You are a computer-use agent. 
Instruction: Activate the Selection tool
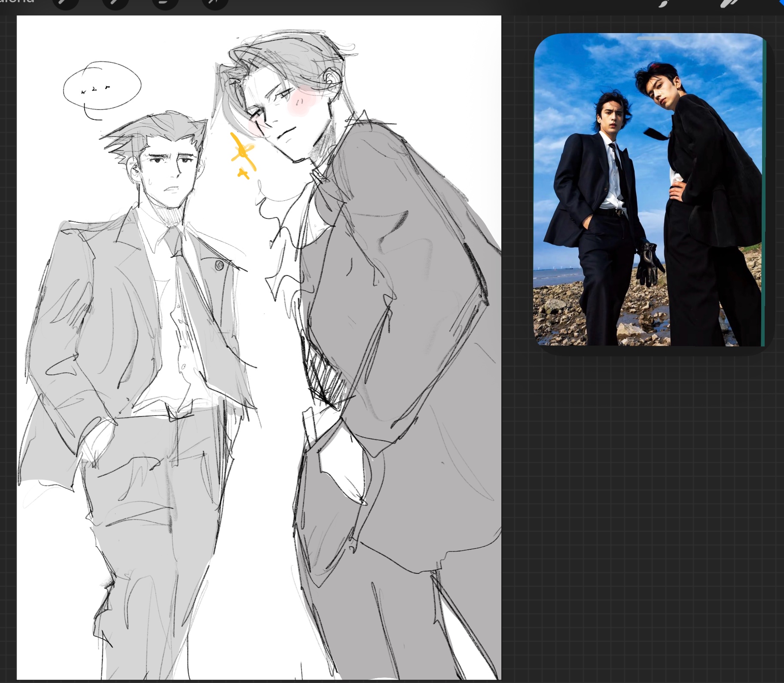click(165, 3)
